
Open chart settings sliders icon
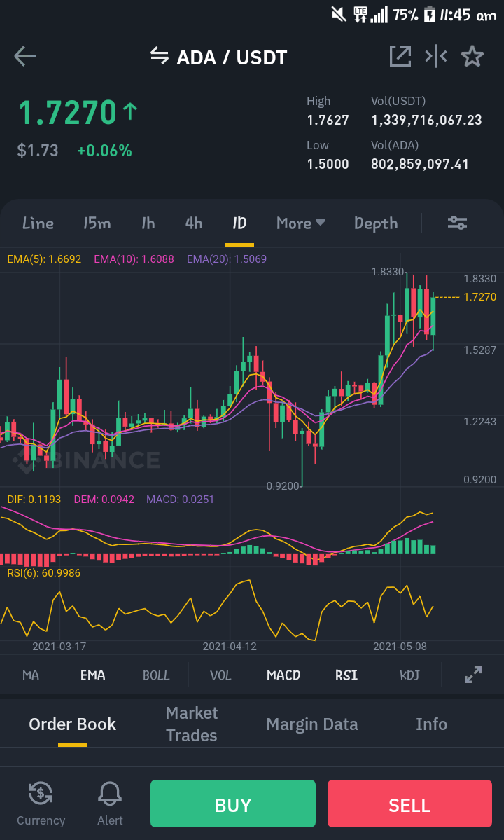point(458,223)
